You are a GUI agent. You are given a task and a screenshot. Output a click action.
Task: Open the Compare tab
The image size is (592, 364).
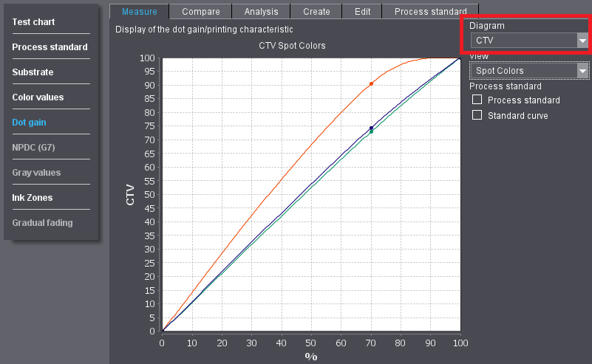point(200,11)
